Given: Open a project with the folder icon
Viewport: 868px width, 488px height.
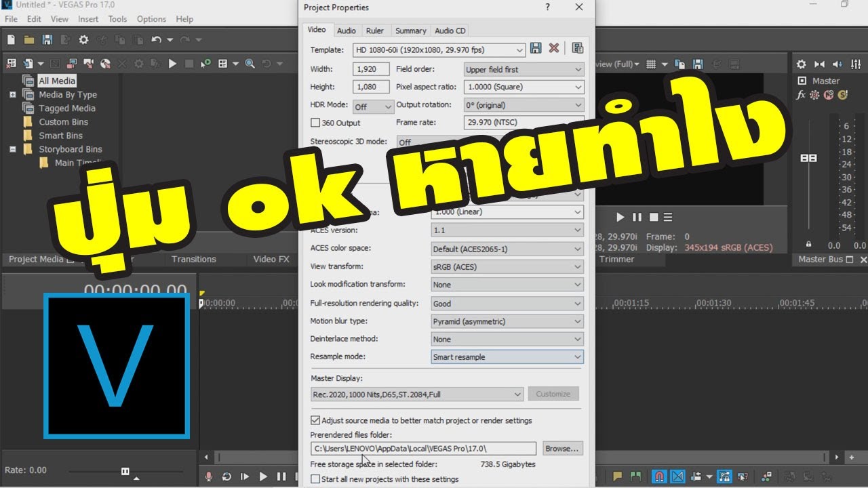Looking at the screenshot, I should click(29, 40).
